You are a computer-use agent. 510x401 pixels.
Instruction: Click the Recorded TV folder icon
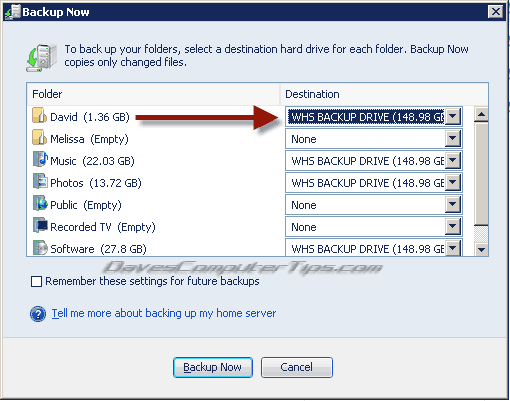40,225
